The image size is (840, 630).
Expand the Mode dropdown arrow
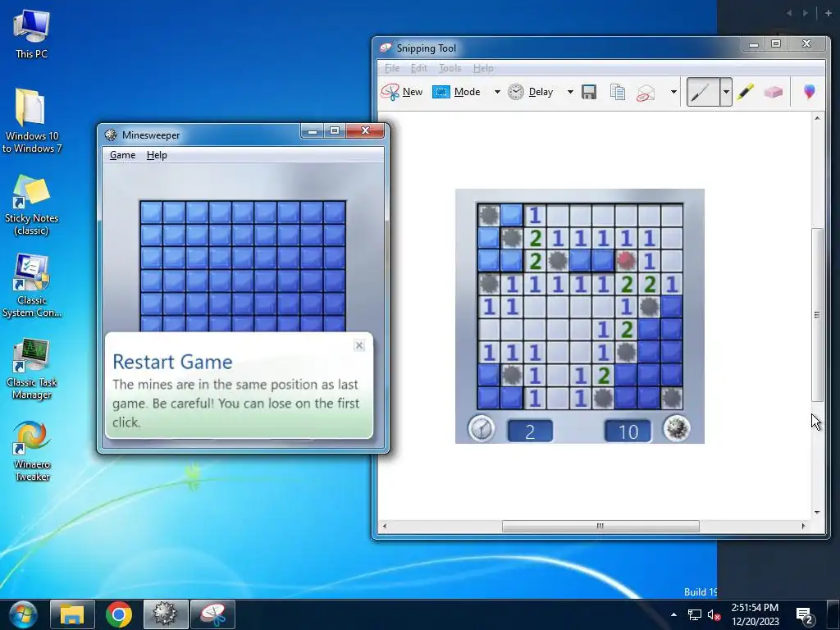[x=497, y=92]
